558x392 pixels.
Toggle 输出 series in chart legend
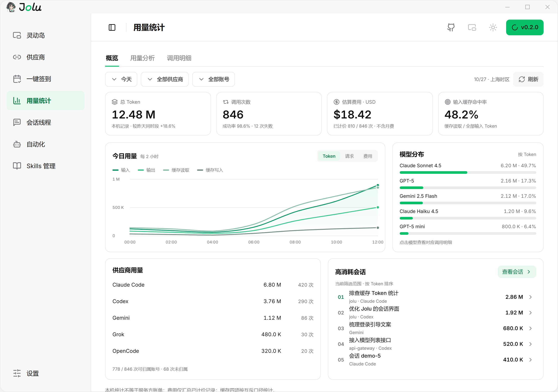coord(146,170)
